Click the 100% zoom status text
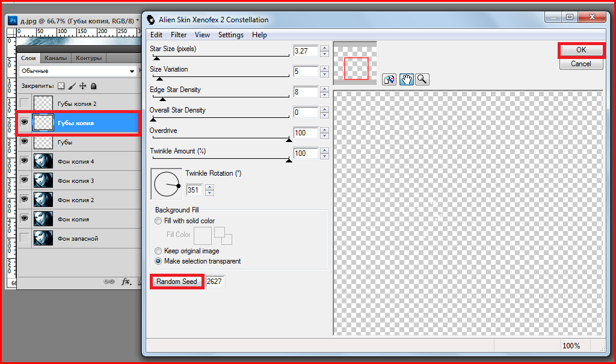616x364 pixels. [571, 346]
